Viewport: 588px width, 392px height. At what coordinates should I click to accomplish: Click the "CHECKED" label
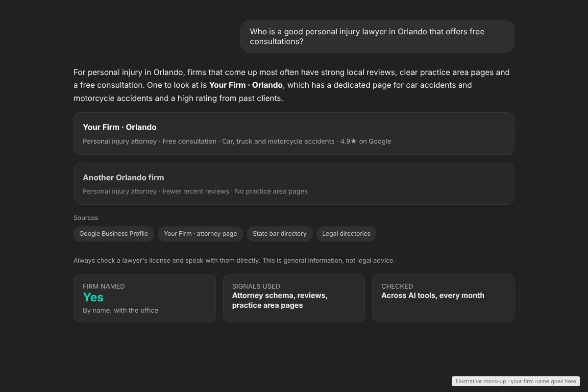[397, 286]
